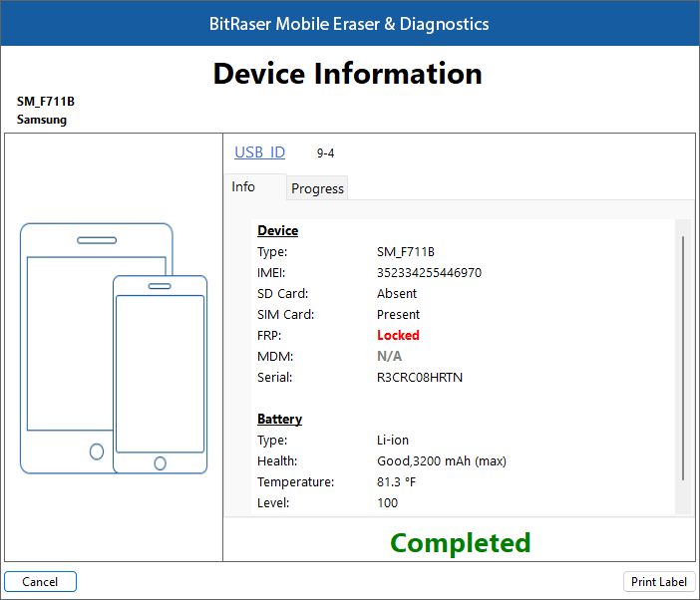This screenshot has width=700, height=600.
Task: Select the serial number R3CRC08HRTN
Action: pyautogui.click(x=420, y=378)
